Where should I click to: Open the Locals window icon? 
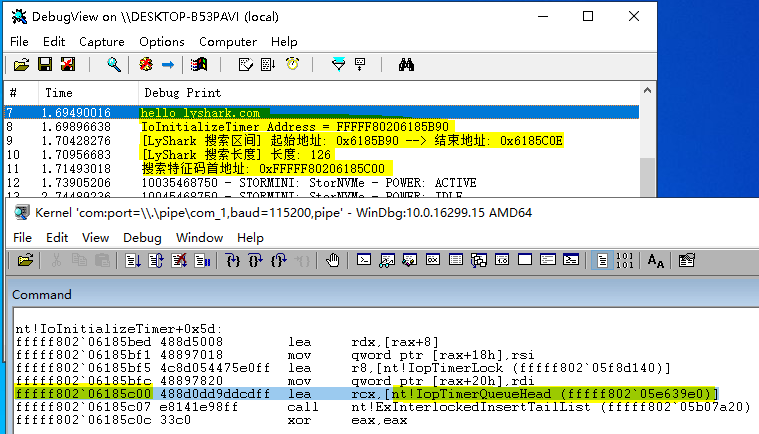pyautogui.click(x=410, y=260)
